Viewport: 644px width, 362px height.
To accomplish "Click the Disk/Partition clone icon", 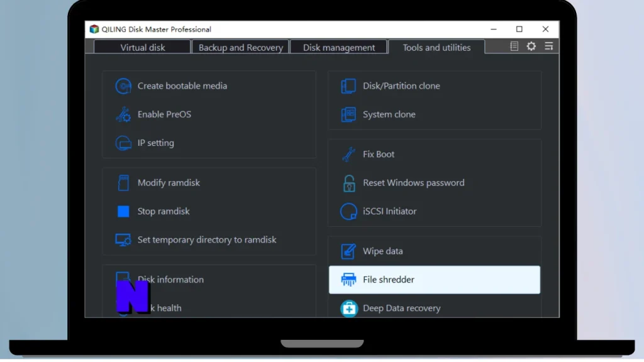I will click(348, 86).
